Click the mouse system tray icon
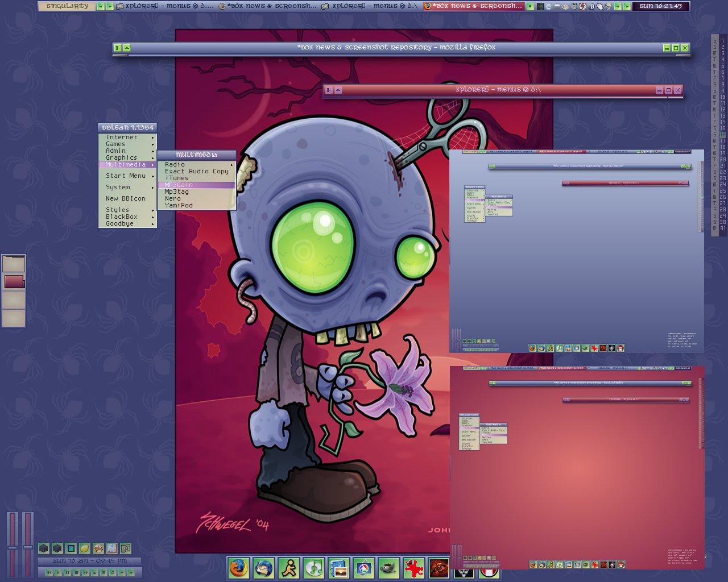The image size is (728, 582). pos(600,6)
